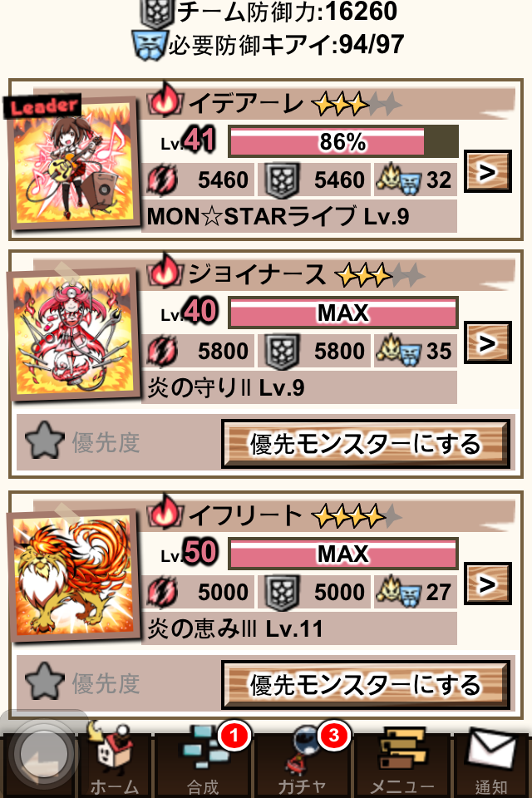
Task: Expand イデアーレ details with arrow button
Action: point(487,172)
